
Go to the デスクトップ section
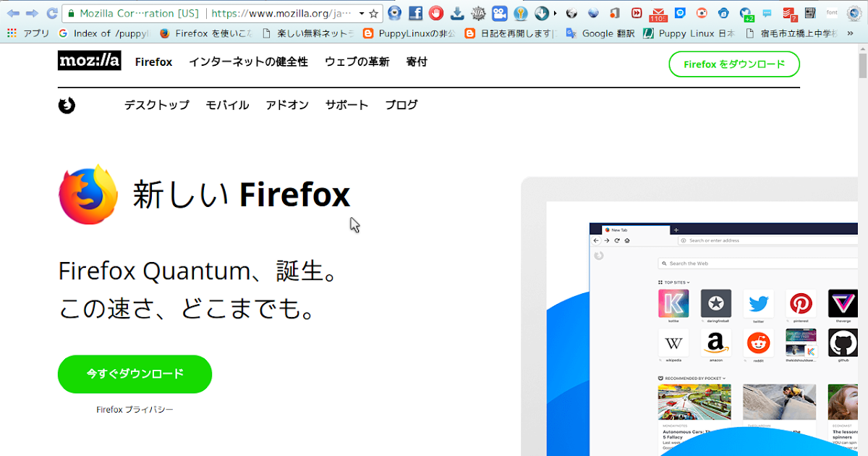pos(156,105)
